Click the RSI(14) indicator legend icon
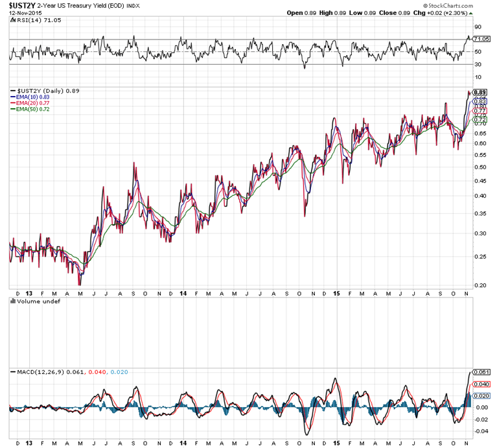This screenshot has width=497, height=448. (x=12, y=20)
